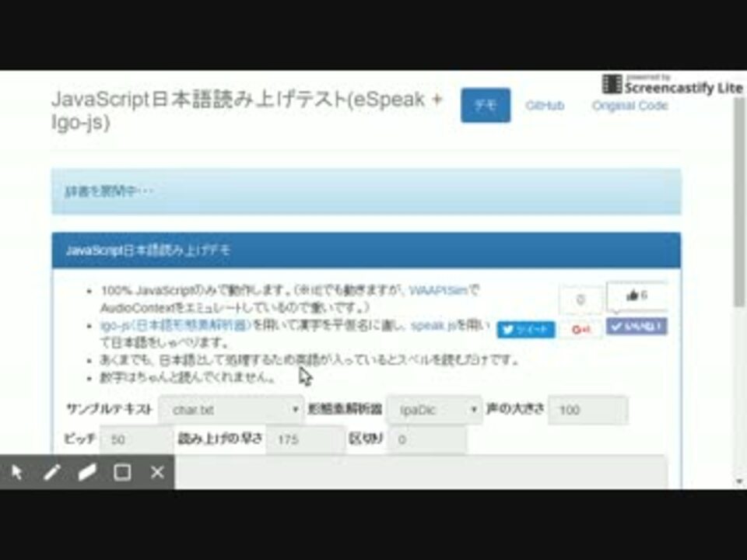Open the GitHub navigation link
Screen dimensions: 747x560
(546, 106)
